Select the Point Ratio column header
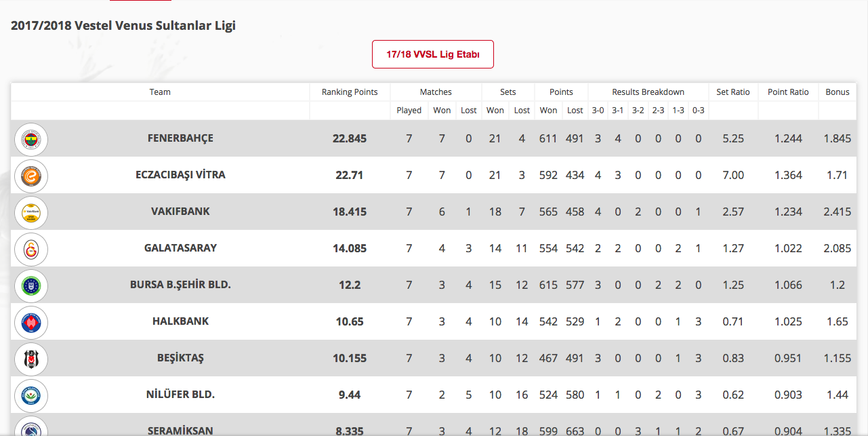Image resolution: width=868 pixels, height=436 pixels. click(x=788, y=92)
